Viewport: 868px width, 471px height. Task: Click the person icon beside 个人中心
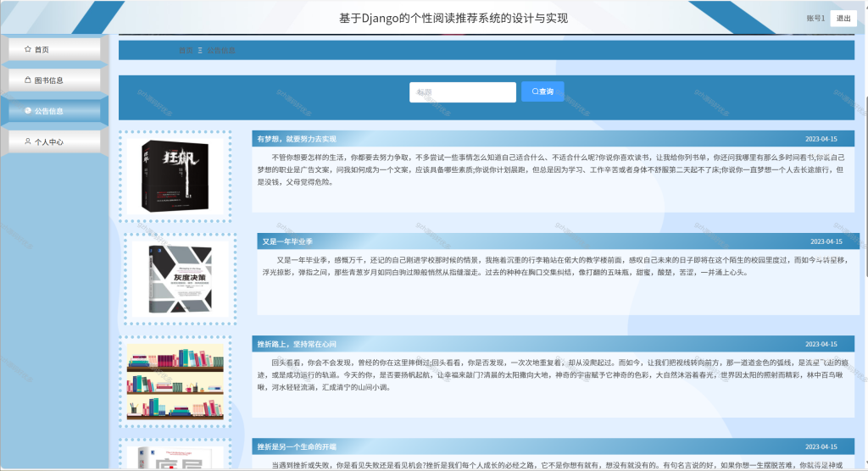tap(28, 141)
